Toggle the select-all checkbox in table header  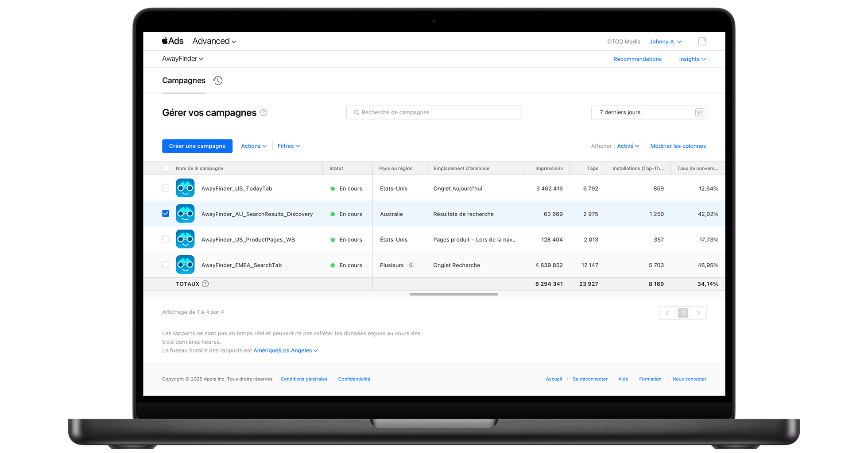(x=166, y=169)
